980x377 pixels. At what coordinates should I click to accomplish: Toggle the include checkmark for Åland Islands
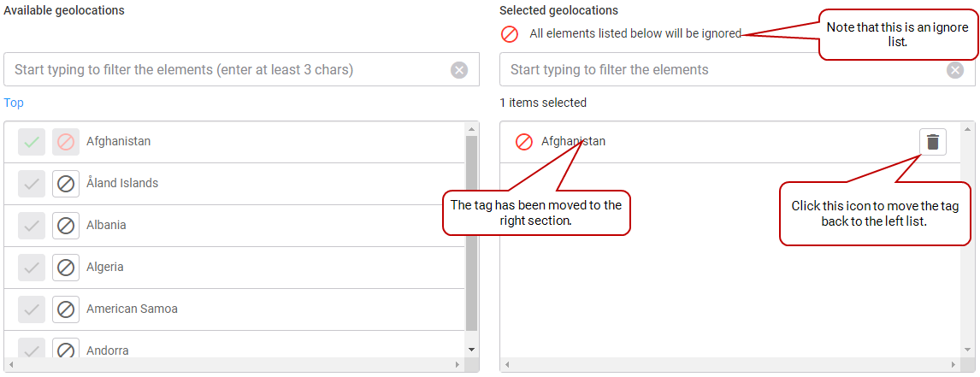(x=32, y=183)
